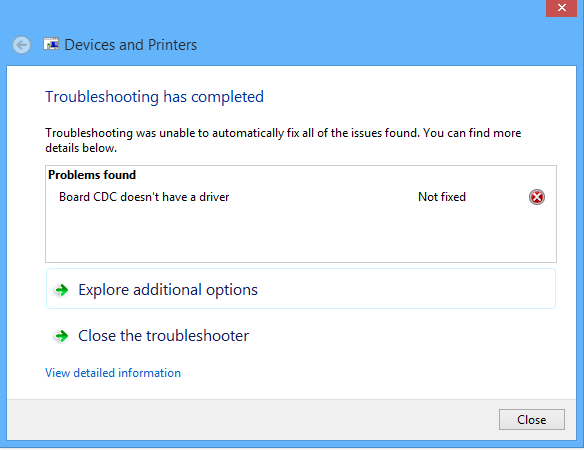Click empty space inside the Problems found list
Screen dimensions: 584x450
301,235
